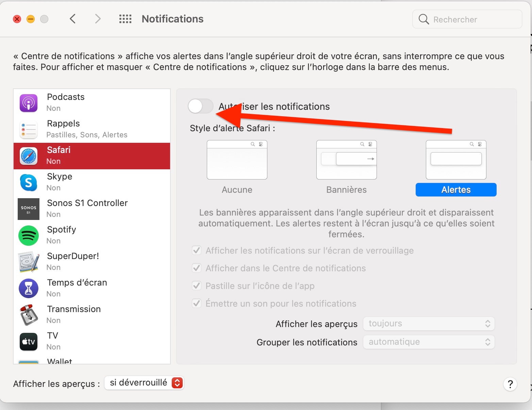
Task: Uncheck Émettre un son pour les notifications
Action: [x=197, y=304]
